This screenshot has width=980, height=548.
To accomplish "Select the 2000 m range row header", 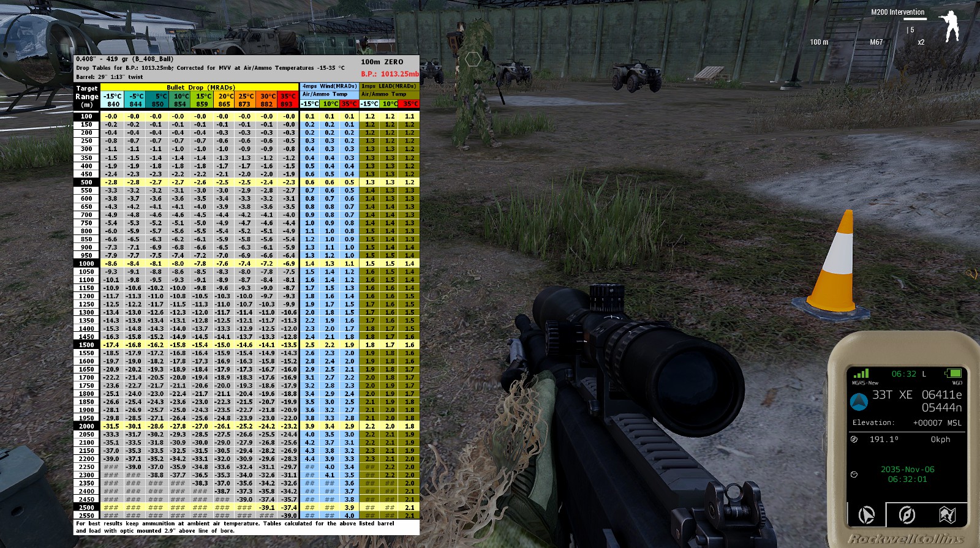I will pyautogui.click(x=86, y=426).
